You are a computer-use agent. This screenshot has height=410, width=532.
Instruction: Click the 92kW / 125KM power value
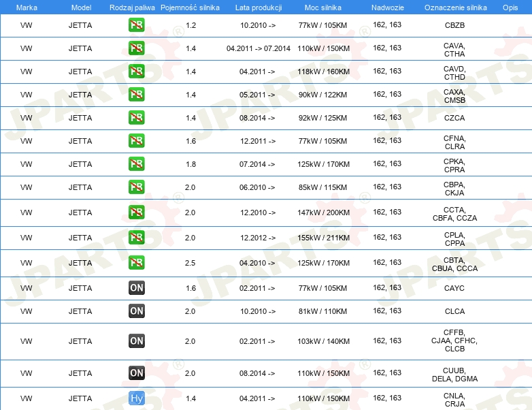point(322,118)
